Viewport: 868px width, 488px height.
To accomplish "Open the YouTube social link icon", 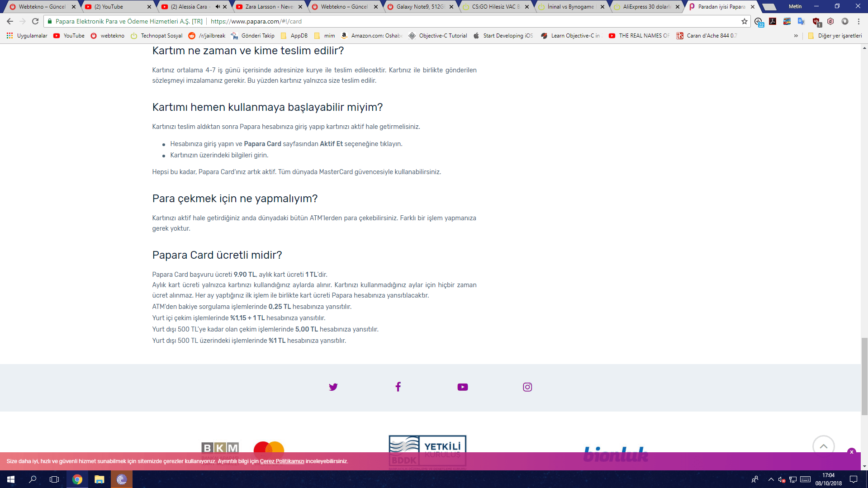I will click(x=463, y=387).
